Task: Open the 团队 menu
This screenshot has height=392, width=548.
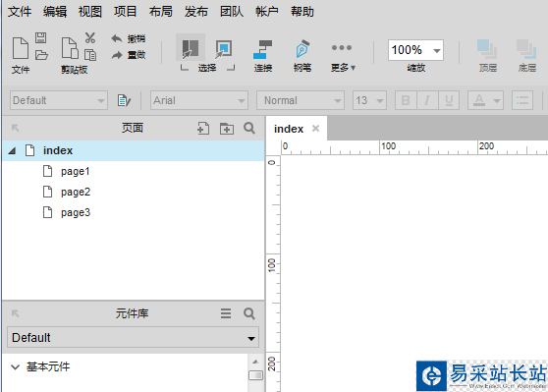Action: 232,12
